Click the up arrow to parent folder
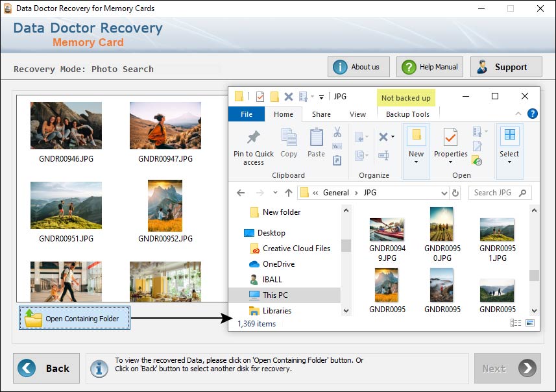Image resolution: width=556 pixels, height=392 pixels. [289, 193]
